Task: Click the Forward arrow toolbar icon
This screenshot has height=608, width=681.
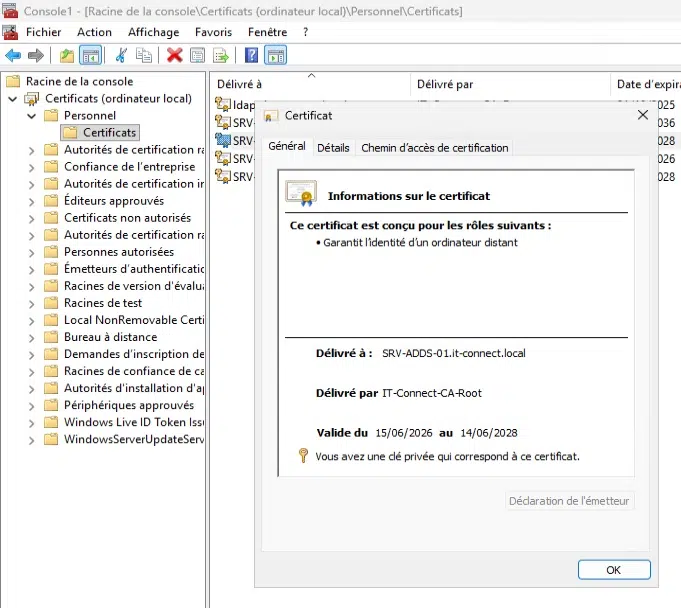Action: (x=36, y=56)
